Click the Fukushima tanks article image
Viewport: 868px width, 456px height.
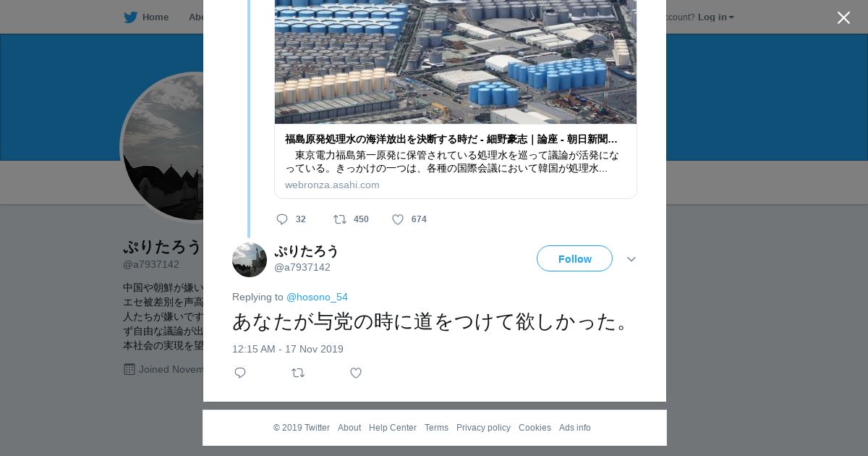tap(456, 62)
